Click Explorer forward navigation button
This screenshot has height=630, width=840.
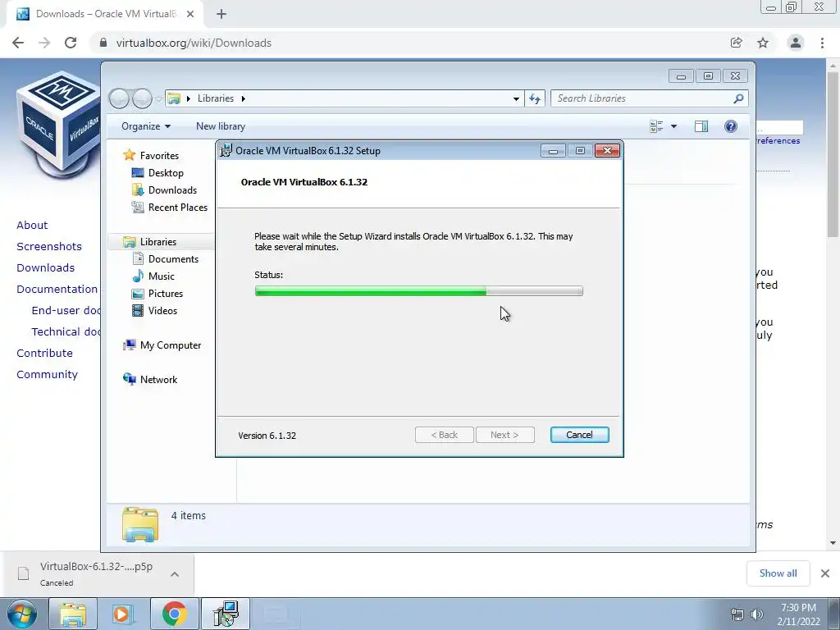(142, 98)
